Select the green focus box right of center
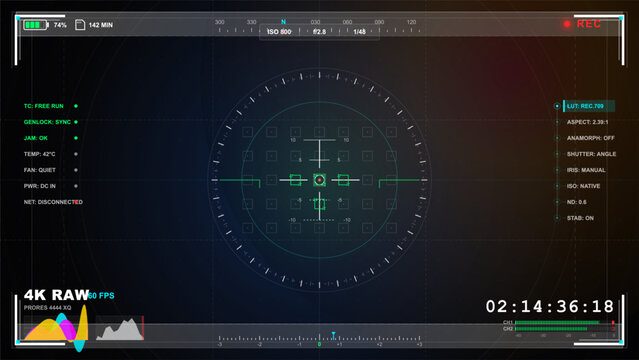The image size is (639, 360). click(344, 180)
